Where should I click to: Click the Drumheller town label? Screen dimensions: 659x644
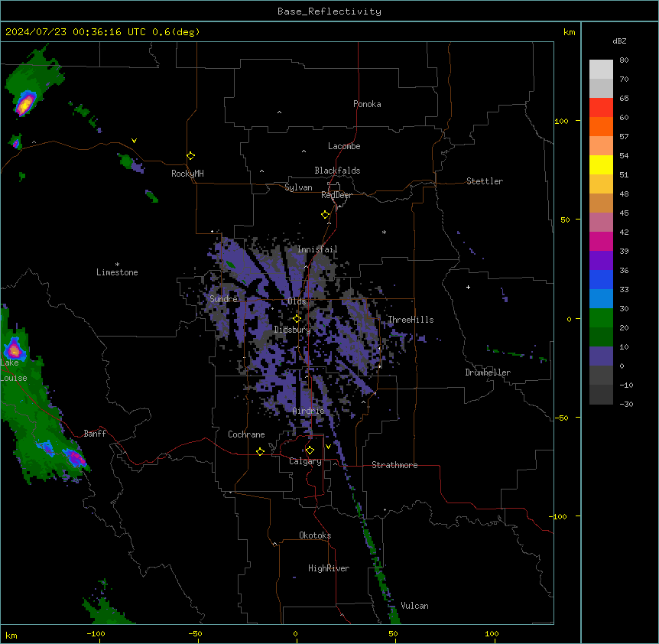pos(488,372)
